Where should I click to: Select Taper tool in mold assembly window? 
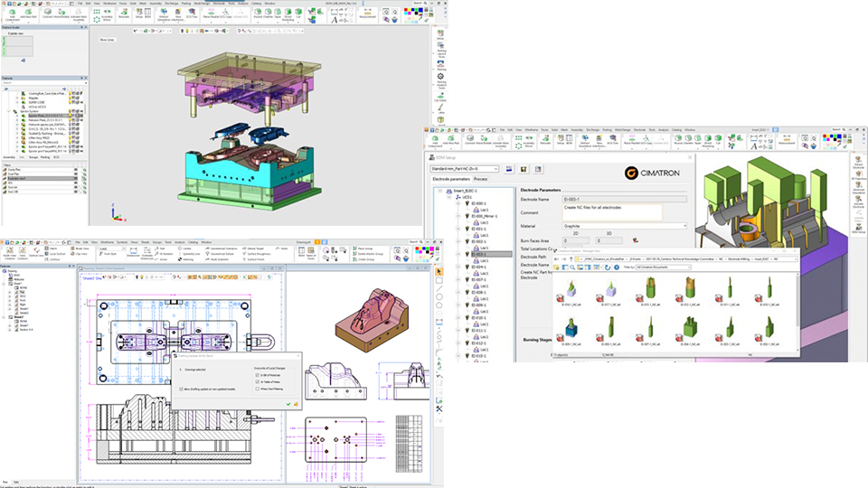coord(278,14)
